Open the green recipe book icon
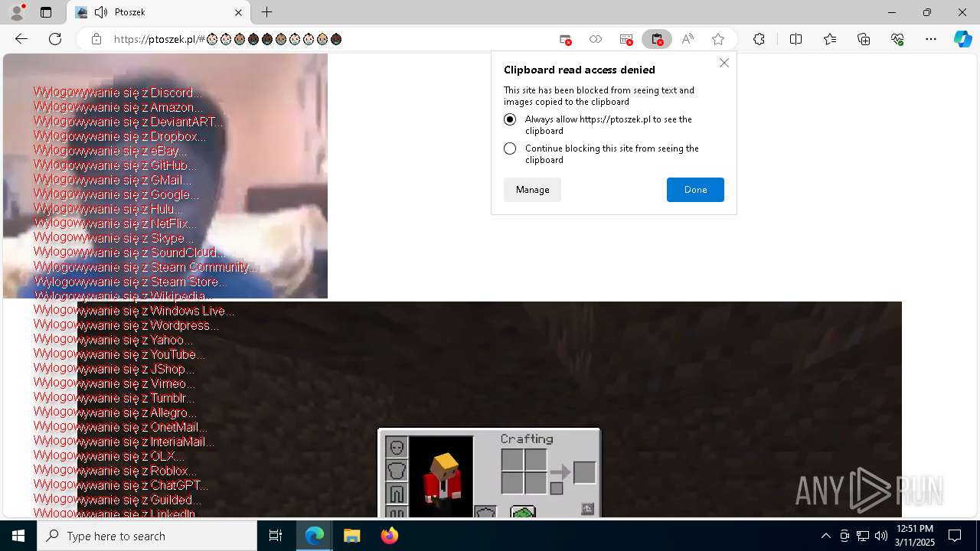980x551 pixels. pyautogui.click(x=523, y=512)
